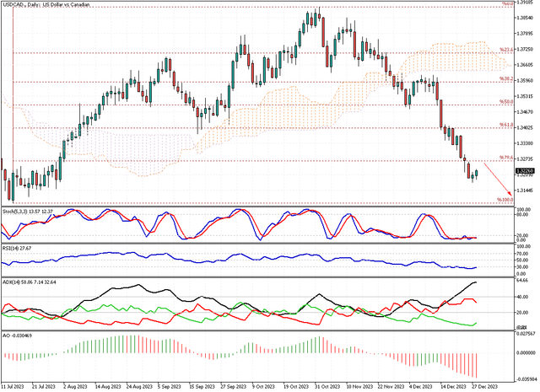This screenshot has height=392, width=540.
Task: Click the 100.00 level on Stochastic scale
Action: pos(524,210)
